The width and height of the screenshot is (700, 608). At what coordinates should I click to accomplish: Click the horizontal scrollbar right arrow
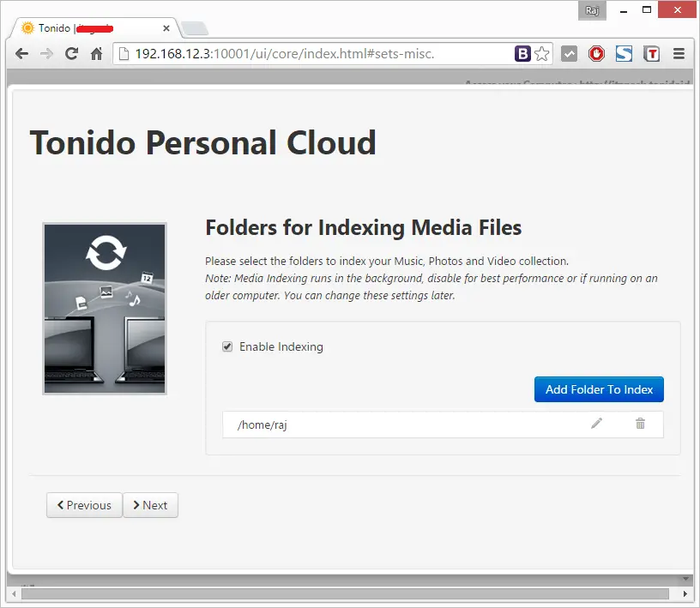(x=685, y=593)
